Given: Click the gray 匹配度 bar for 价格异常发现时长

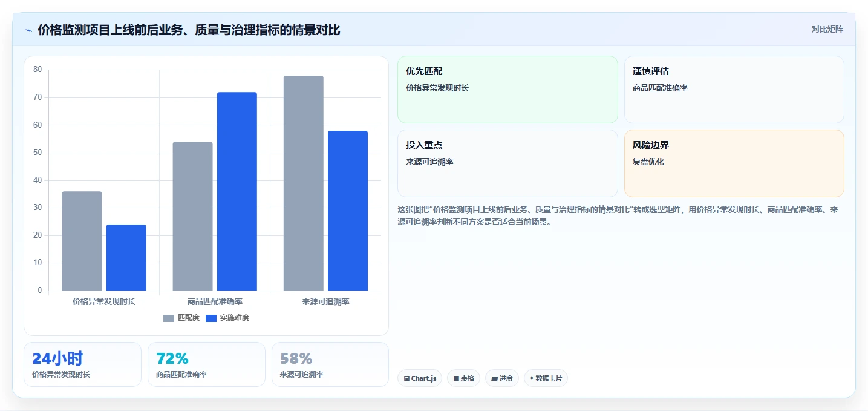Looking at the screenshot, I should click(82, 241).
